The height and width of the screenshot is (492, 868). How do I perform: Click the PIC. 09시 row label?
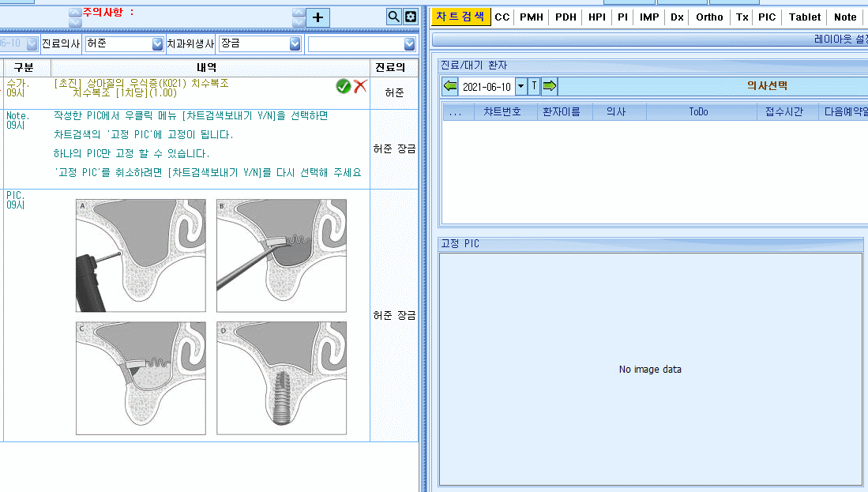click(16, 200)
